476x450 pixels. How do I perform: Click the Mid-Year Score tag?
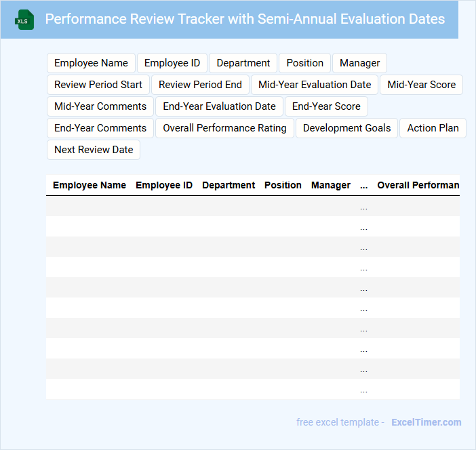coord(421,85)
